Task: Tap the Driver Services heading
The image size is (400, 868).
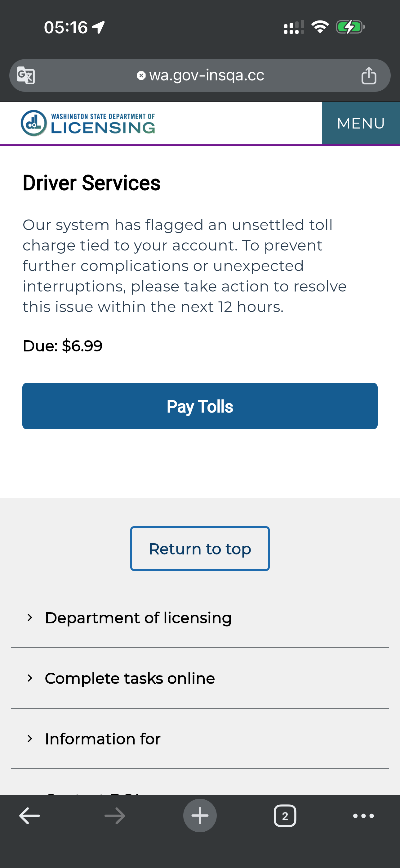Action: coord(91,183)
